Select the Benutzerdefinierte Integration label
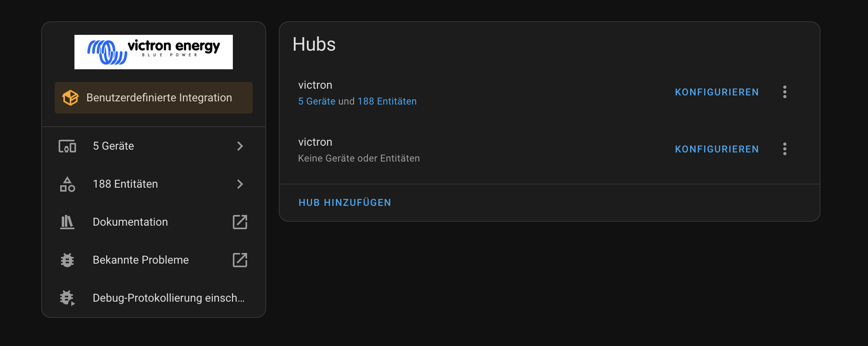Image resolution: width=868 pixels, height=346 pixels. [x=159, y=97]
